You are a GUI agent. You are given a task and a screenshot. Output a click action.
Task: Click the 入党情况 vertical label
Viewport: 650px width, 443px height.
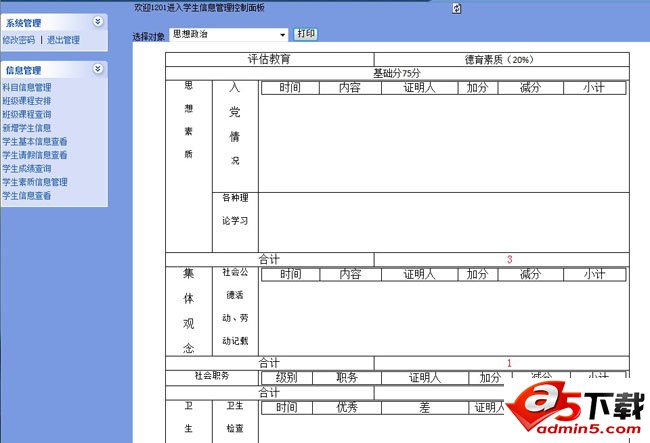pyautogui.click(x=235, y=123)
